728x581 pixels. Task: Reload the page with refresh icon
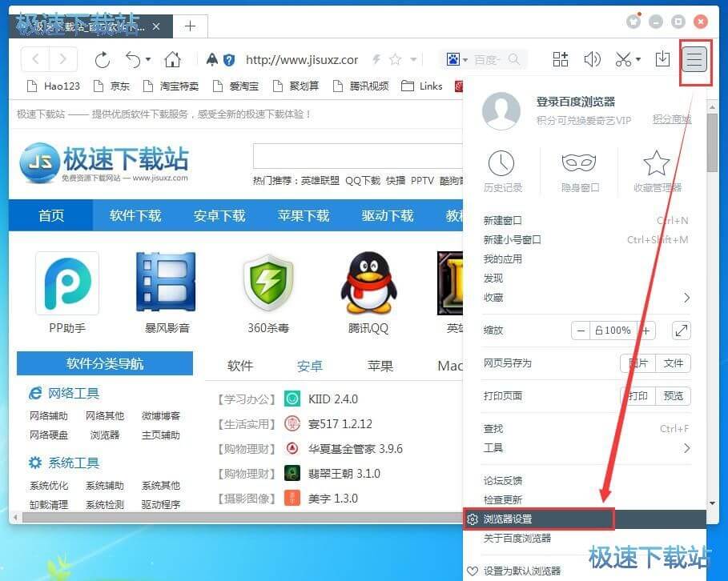tap(103, 60)
